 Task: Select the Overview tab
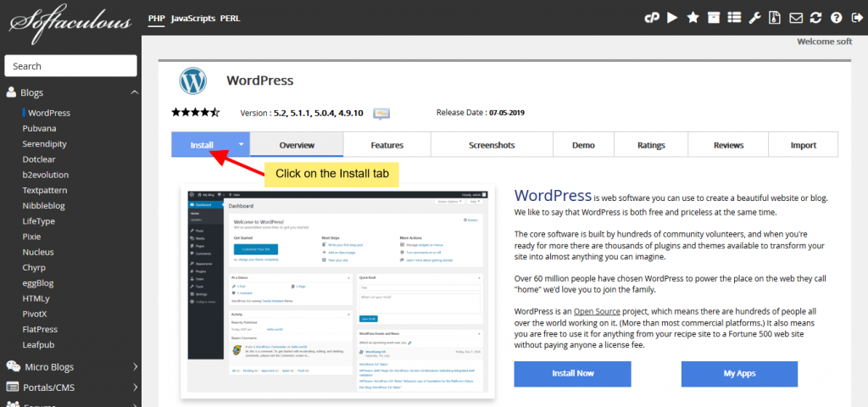tap(297, 145)
